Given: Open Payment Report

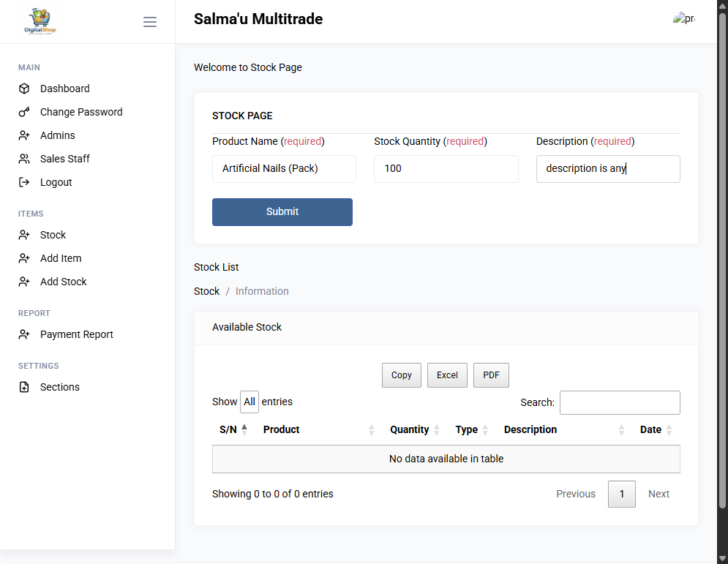Looking at the screenshot, I should [x=77, y=334].
